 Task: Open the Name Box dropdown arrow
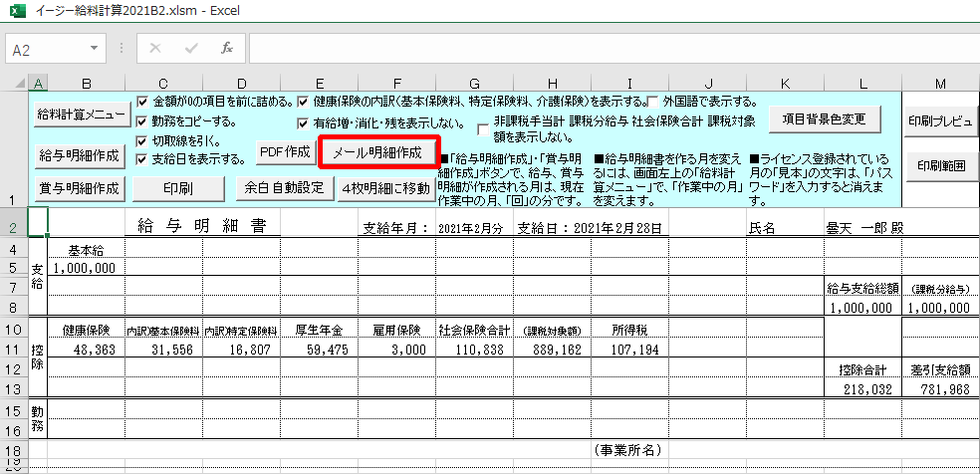95,48
